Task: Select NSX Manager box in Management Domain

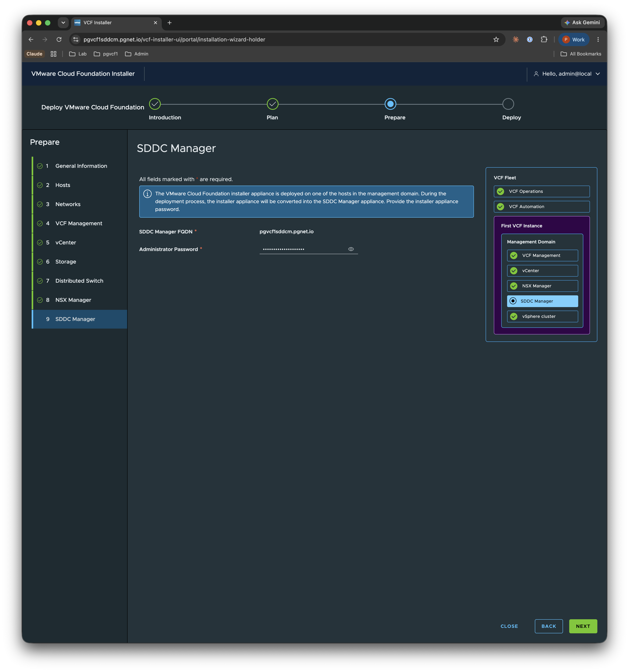Action: [542, 286]
